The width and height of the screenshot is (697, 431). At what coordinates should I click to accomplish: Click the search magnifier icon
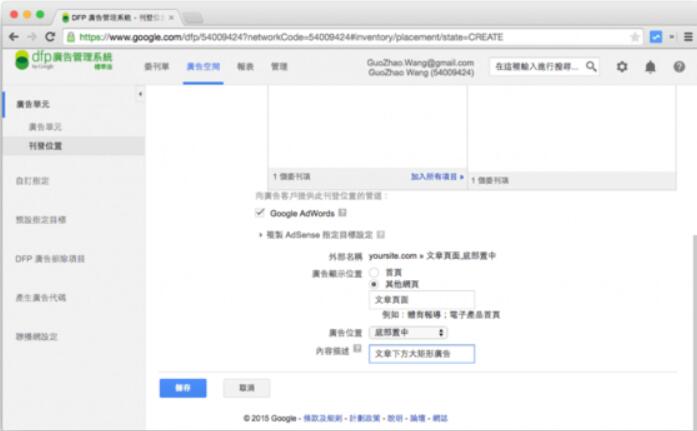pos(591,66)
